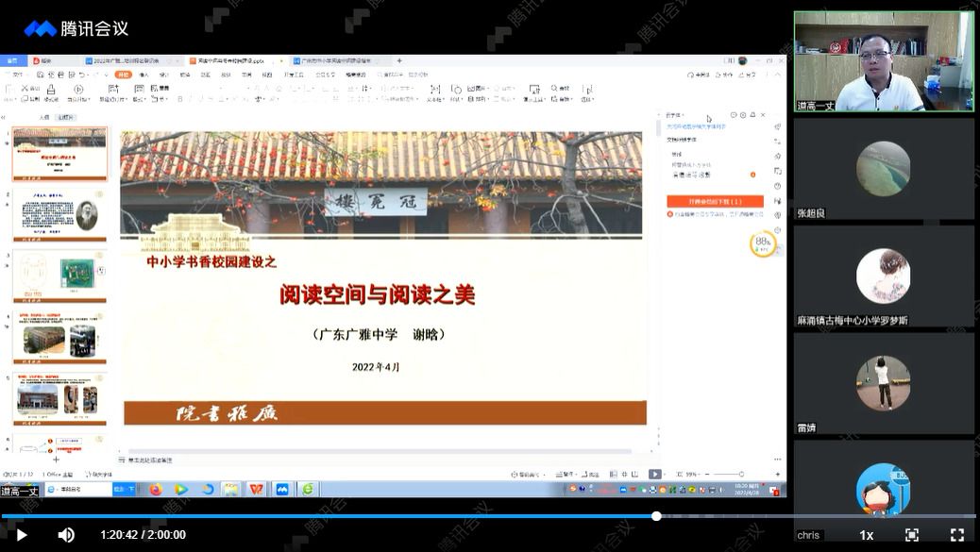The image size is (980, 552).
Task: Click 张超良 participant avatar
Action: point(883,169)
